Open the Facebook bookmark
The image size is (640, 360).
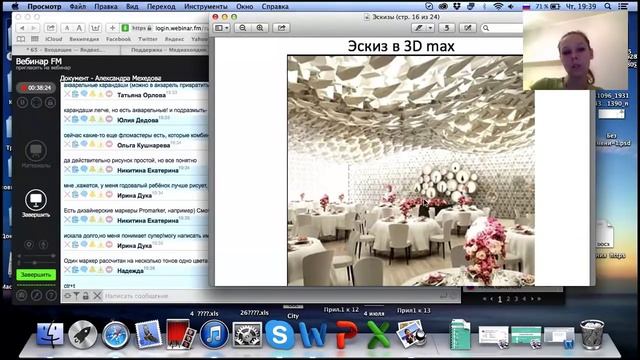coord(118,39)
